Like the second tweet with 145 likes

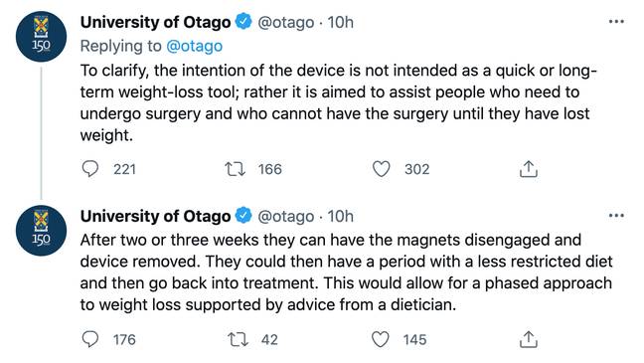[x=380, y=339]
